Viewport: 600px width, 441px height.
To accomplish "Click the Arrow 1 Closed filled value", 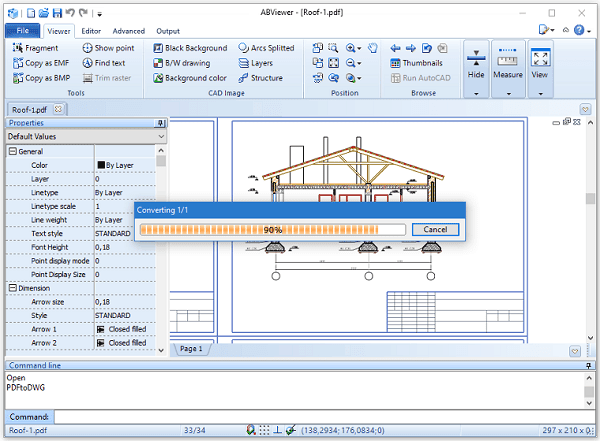I will tap(125, 329).
